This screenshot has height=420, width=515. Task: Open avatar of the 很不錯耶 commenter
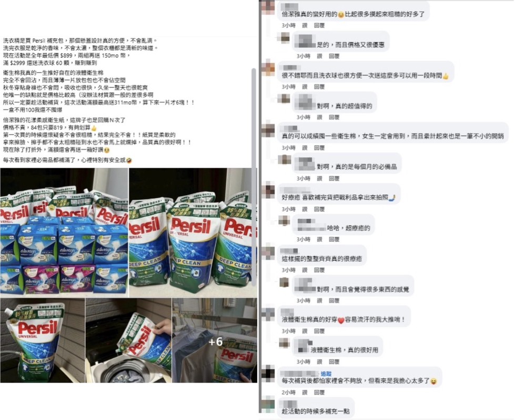point(268,68)
